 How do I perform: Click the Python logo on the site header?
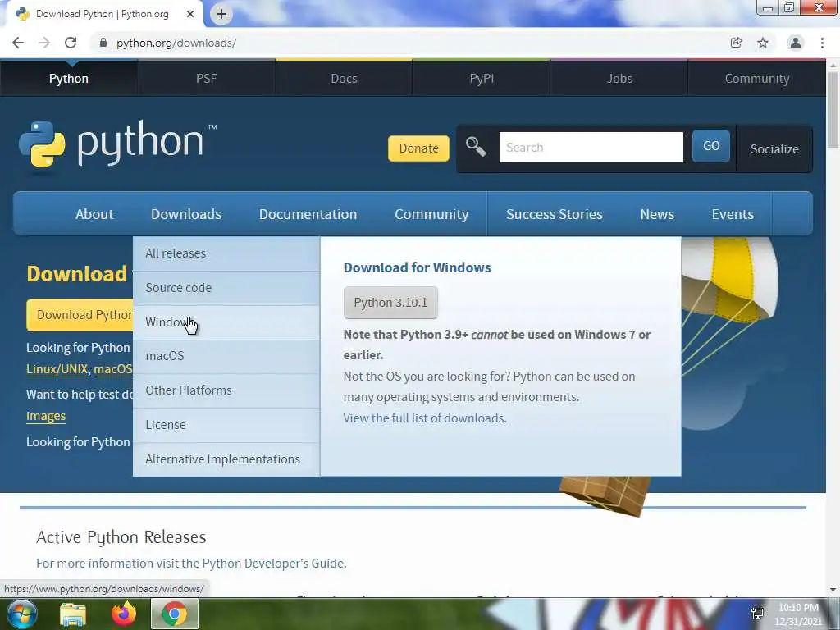point(118,144)
